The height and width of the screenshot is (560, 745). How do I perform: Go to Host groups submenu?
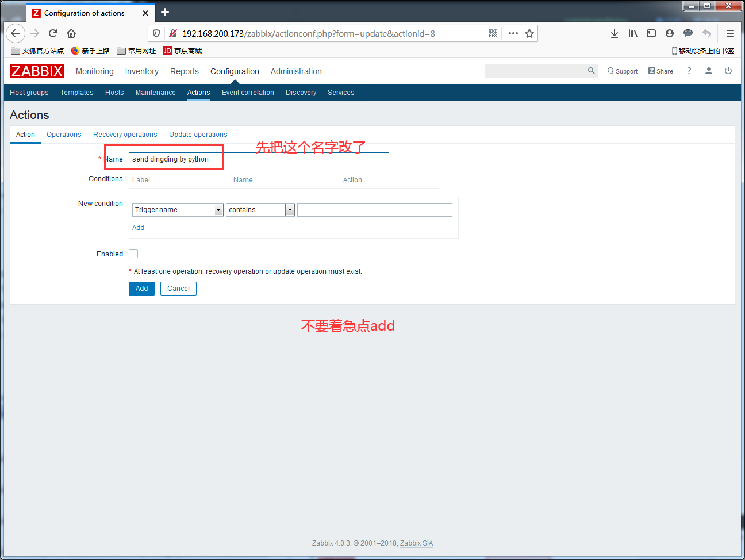point(29,93)
